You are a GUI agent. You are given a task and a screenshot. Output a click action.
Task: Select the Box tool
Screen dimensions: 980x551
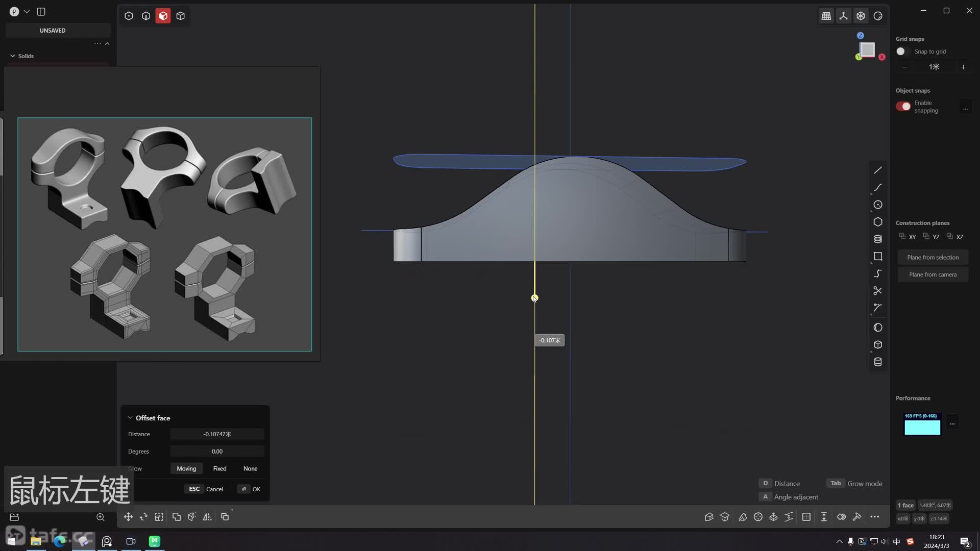click(878, 345)
